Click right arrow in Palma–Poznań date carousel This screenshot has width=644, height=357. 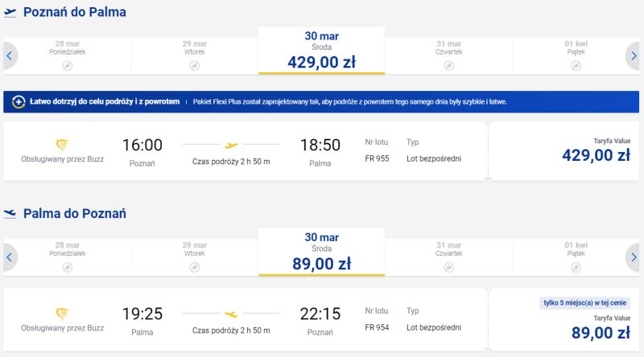click(x=634, y=257)
